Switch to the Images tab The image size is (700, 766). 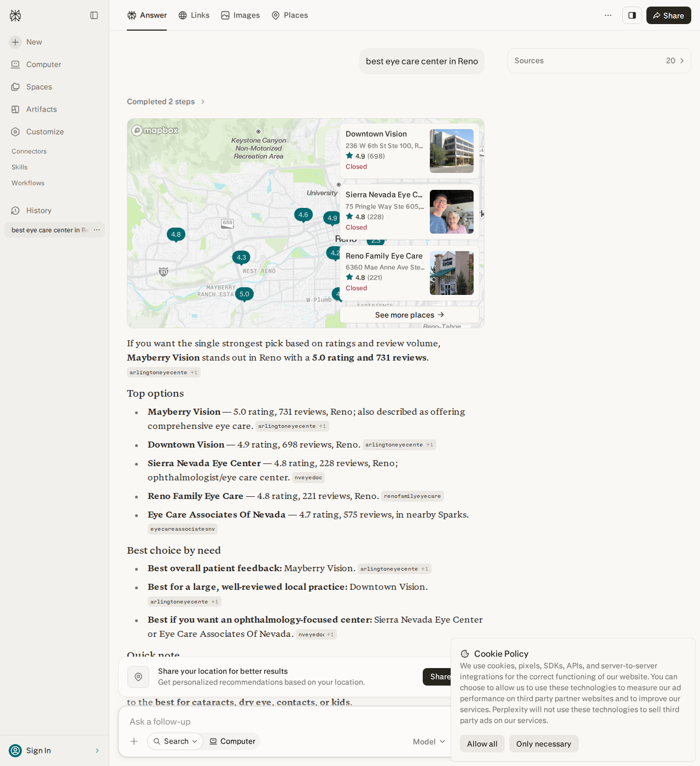[241, 15]
